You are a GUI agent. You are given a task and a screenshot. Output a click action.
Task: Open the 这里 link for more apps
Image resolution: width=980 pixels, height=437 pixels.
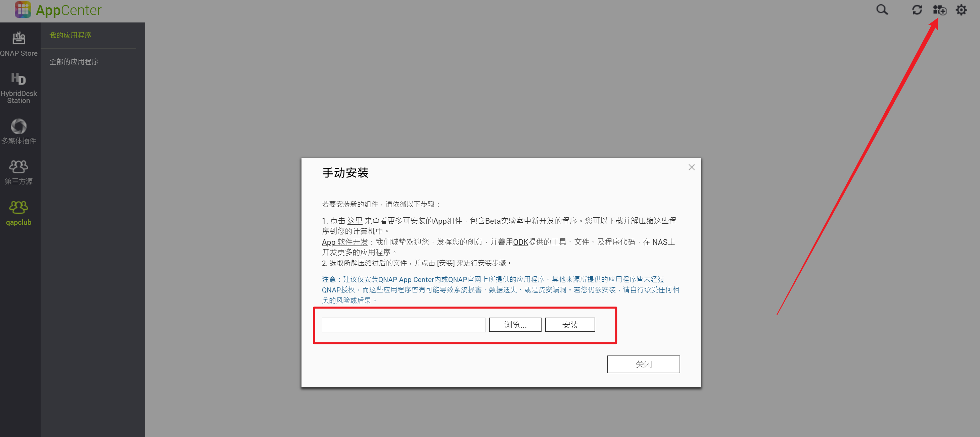(355, 221)
